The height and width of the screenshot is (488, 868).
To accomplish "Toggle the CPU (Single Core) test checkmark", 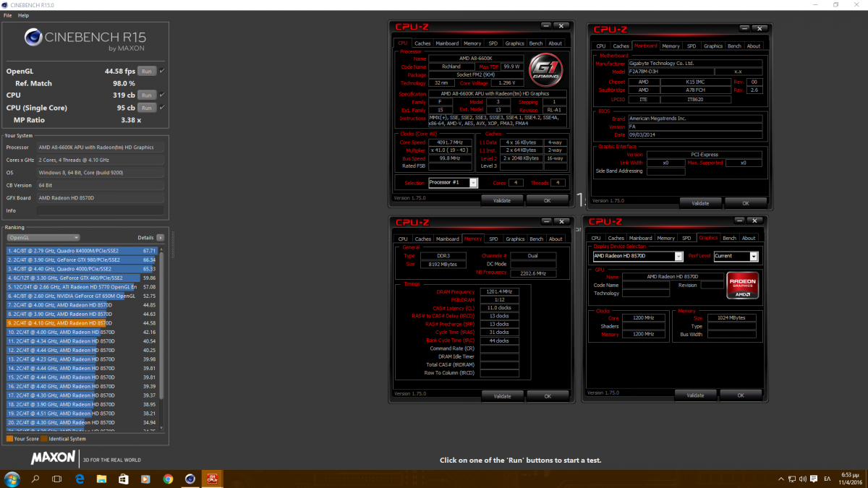I will [x=162, y=108].
